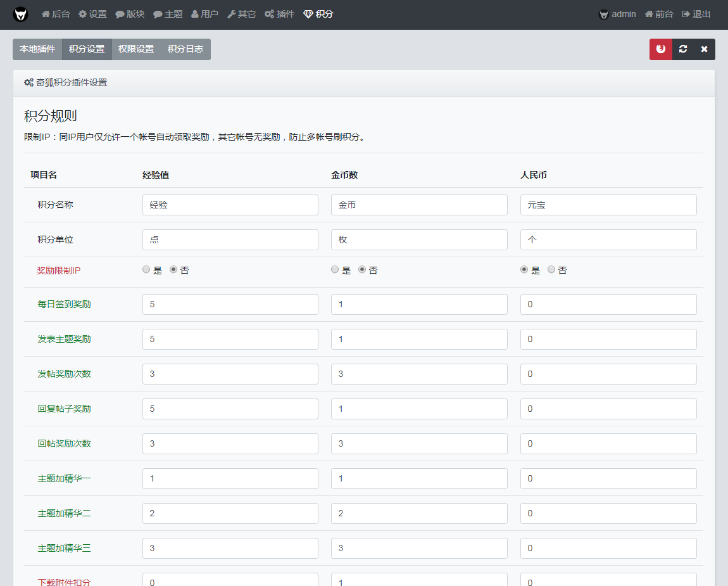Image resolution: width=728 pixels, height=586 pixels.
Task: Click the red fox icon button
Action: tap(661, 49)
